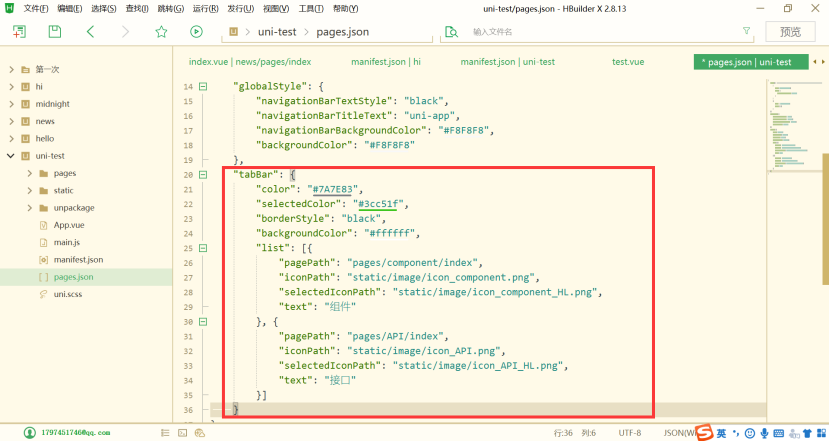
Task: Click the Sogou input method S icon
Action: coord(705,432)
